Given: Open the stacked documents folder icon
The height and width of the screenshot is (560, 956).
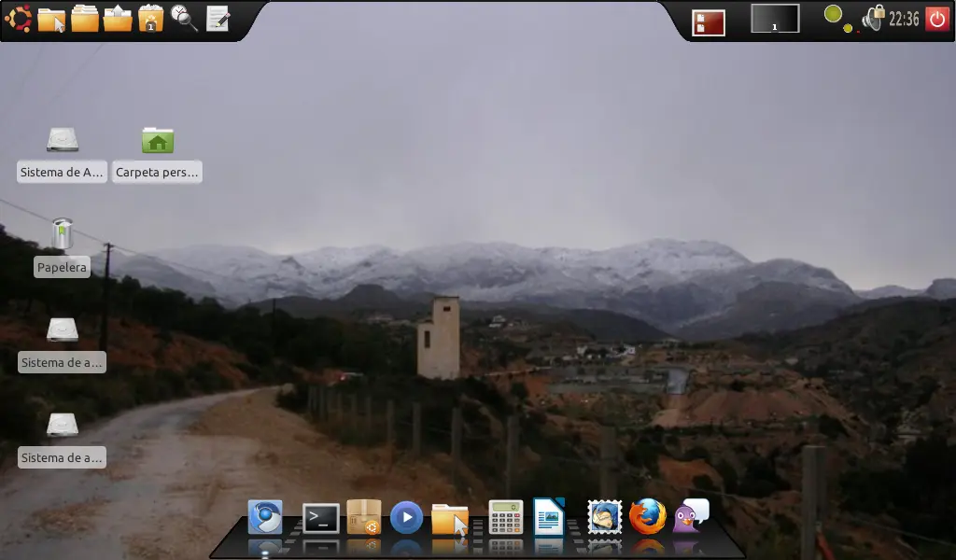Looking at the screenshot, I should point(85,19).
